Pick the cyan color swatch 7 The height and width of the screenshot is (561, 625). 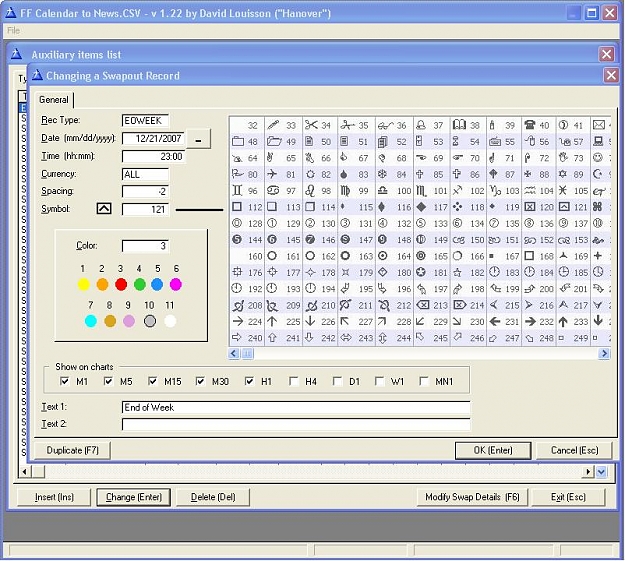(91, 321)
